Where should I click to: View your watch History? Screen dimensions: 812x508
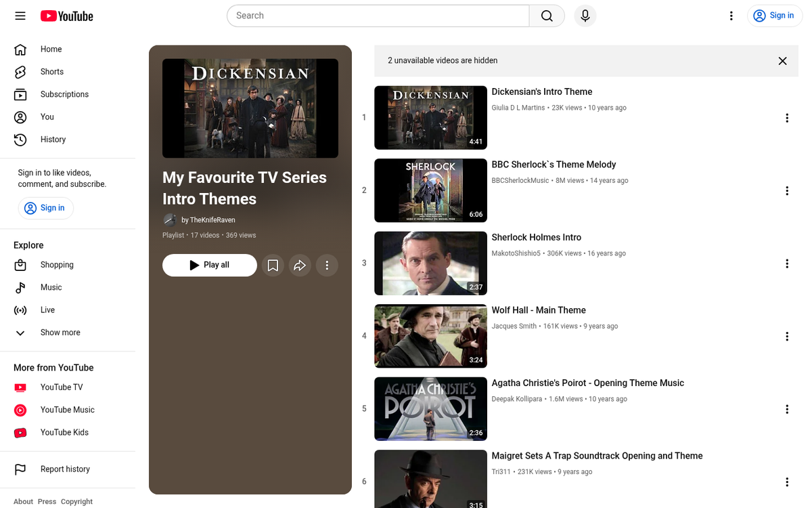(x=53, y=140)
